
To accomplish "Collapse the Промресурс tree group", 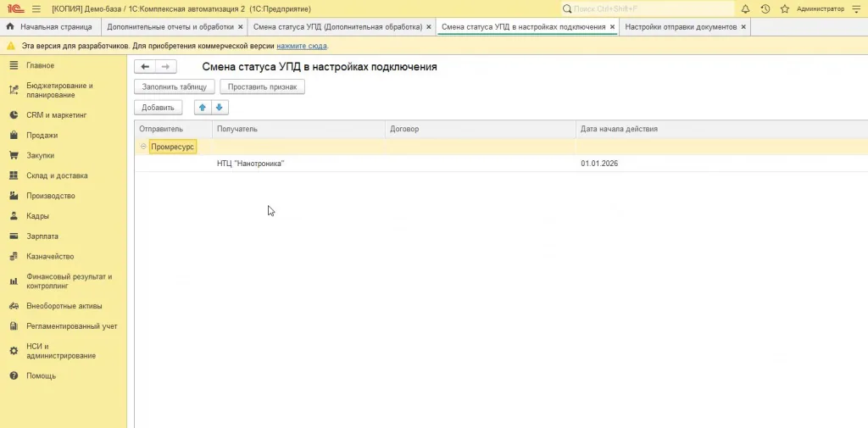I will [143, 147].
